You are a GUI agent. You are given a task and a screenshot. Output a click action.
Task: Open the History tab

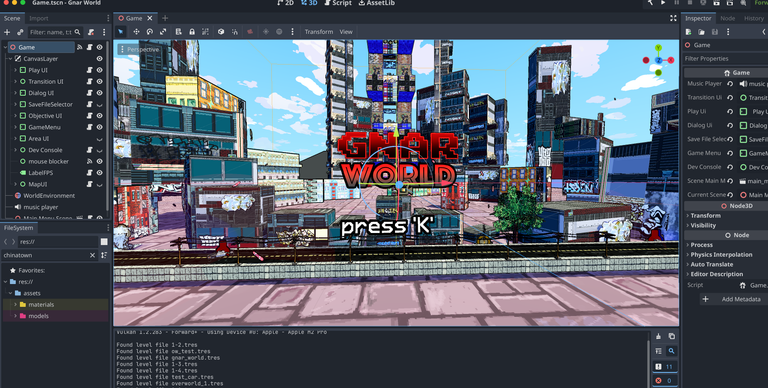point(753,18)
